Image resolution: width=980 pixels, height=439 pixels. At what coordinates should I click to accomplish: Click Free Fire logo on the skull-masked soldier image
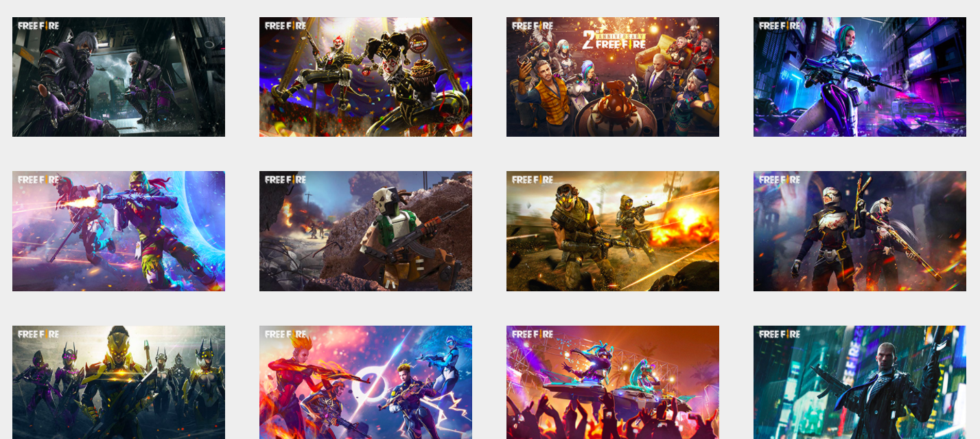[285, 179]
